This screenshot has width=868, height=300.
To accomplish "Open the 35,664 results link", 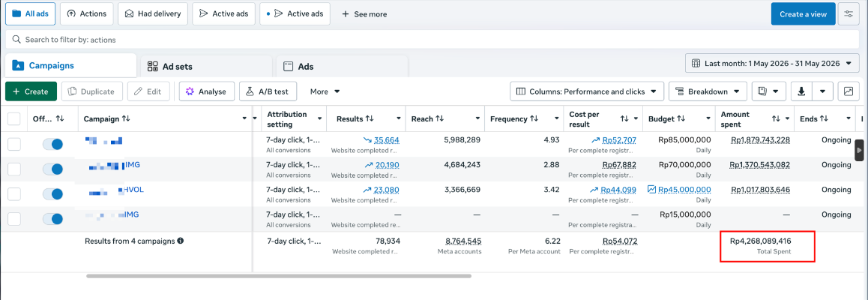I will [x=386, y=140].
